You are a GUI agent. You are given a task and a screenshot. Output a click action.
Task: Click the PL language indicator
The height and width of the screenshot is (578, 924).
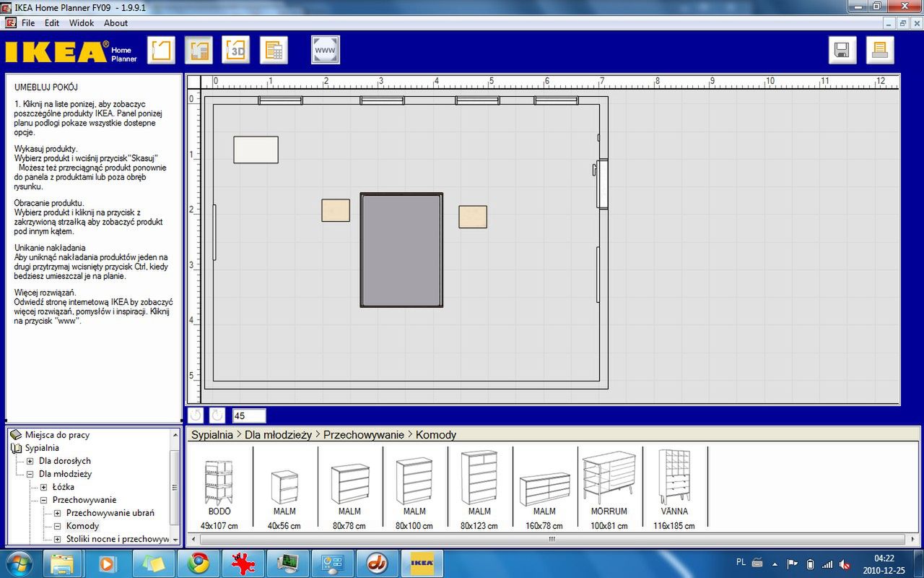pyautogui.click(x=741, y=562)
